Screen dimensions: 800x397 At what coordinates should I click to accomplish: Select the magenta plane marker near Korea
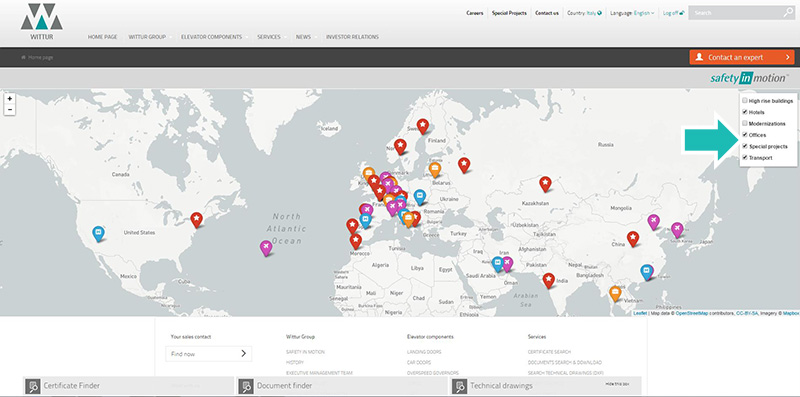tap(677, 230)
